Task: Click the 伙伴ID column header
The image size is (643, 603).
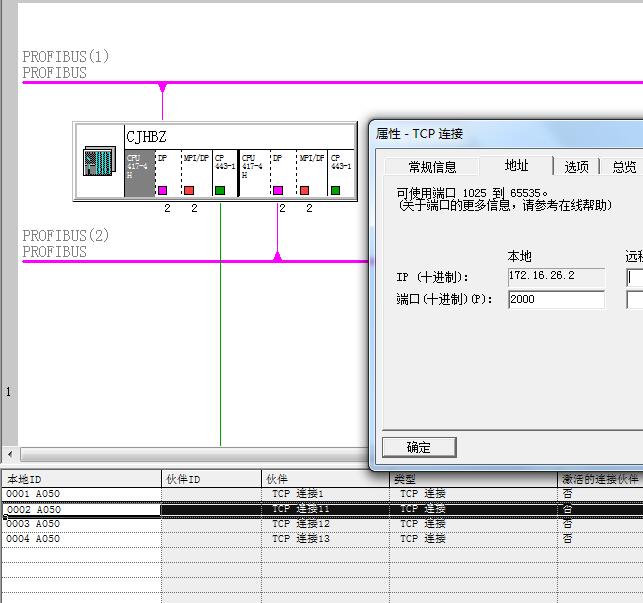Action: (211, 479)
